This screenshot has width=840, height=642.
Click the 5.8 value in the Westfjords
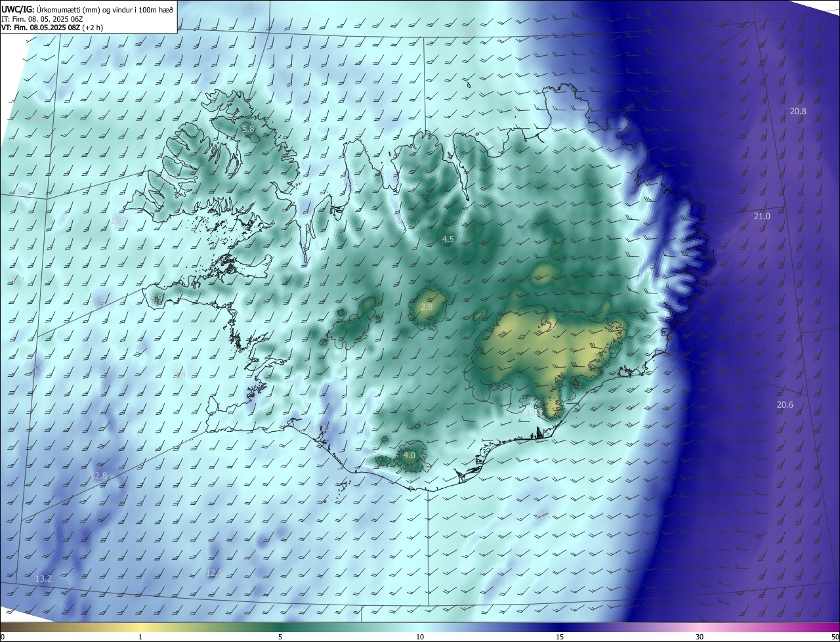(248, 129)
